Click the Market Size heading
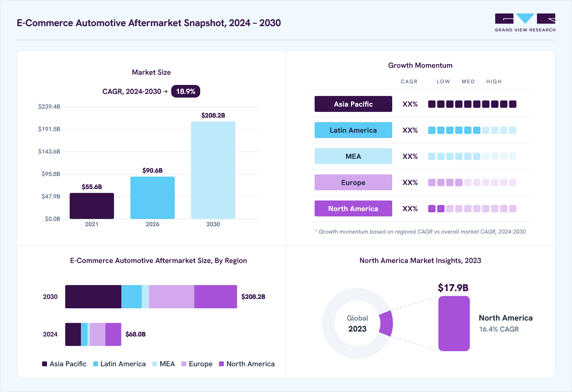This screenshot has height=392, width=572. pos(151,72)
